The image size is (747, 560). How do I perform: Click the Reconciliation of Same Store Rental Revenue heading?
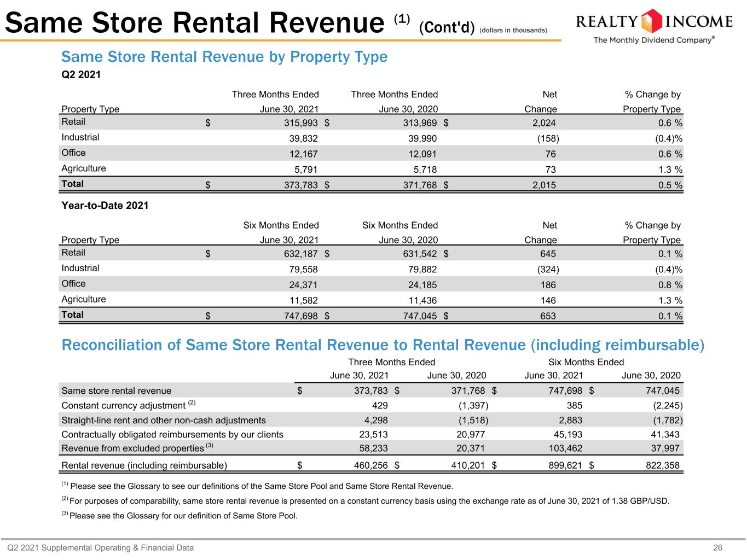click(383, 345)
